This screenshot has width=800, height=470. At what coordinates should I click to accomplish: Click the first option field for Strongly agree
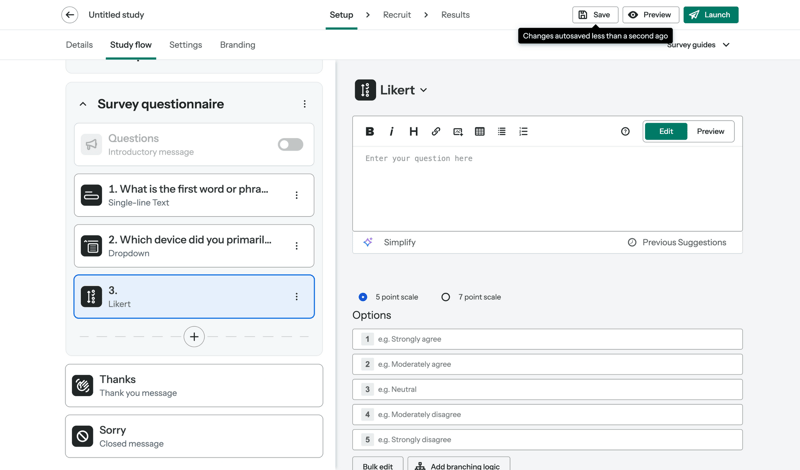point(555,339)
